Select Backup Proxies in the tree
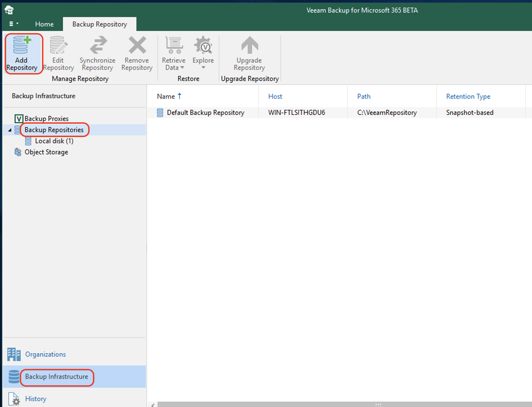The height and width of the screenshot is (407, 532). pyautogui.click(x=46, y=119)
